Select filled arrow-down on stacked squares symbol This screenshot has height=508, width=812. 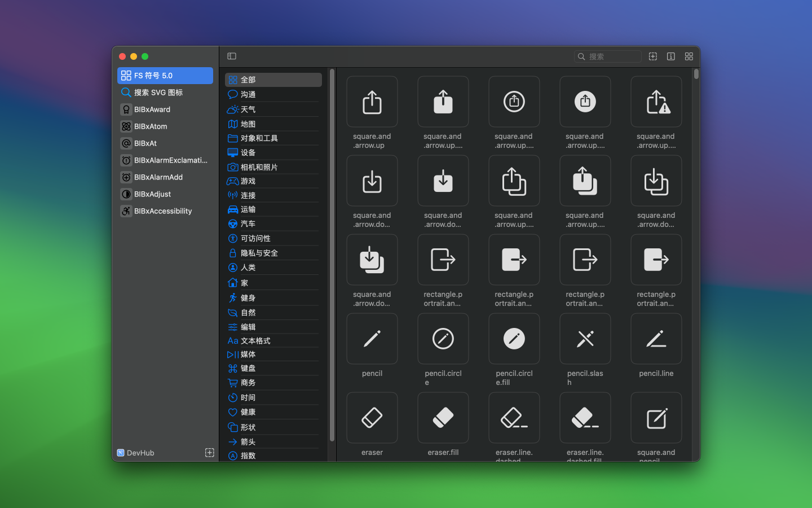372,260
